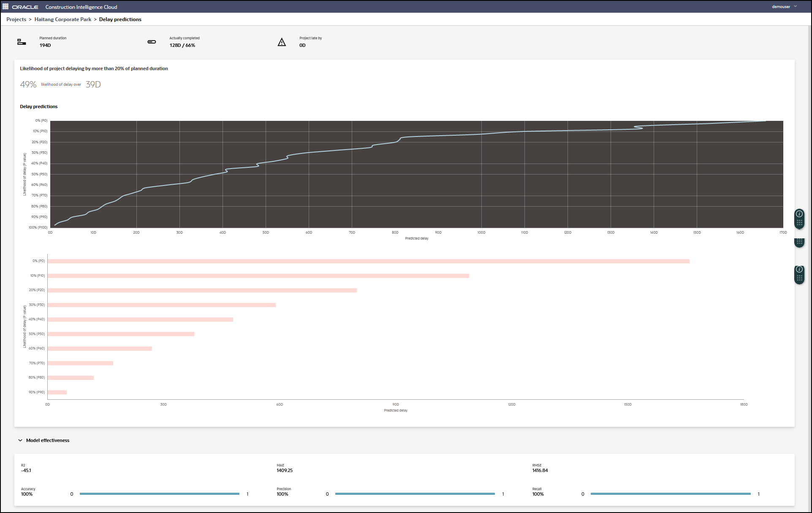The height and width of the screenshot is (513, 812).
Task: Click Delay predictions breadcrumb item
Action: (x=120, y=19)
